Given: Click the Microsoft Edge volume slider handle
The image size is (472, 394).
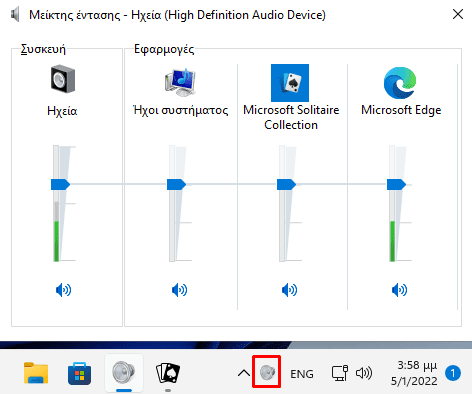Looking at the screenshot, I should 396,184.
